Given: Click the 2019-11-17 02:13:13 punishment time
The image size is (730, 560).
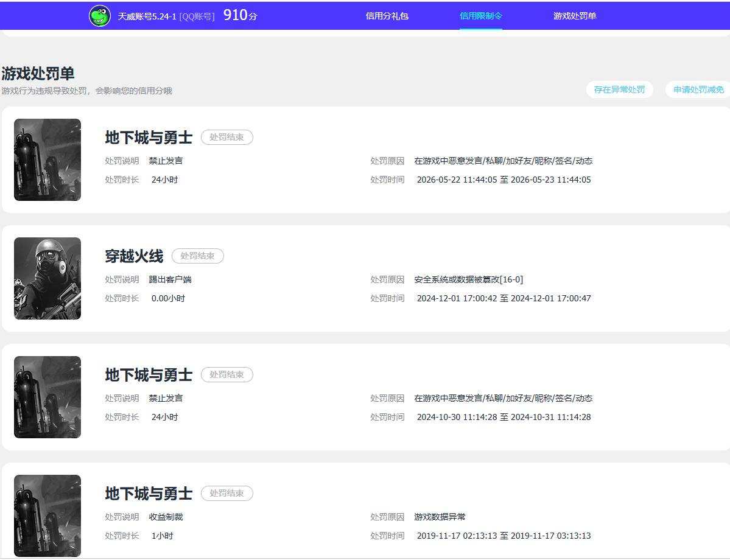Looking at the screenshot, I should (504, 536).
